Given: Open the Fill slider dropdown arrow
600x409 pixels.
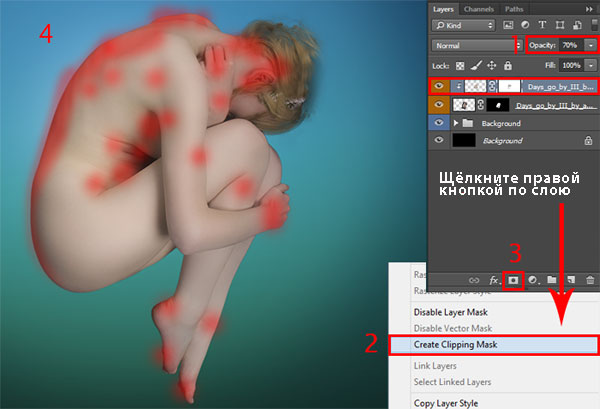Looking at the screenshot, I should [591, 65].
